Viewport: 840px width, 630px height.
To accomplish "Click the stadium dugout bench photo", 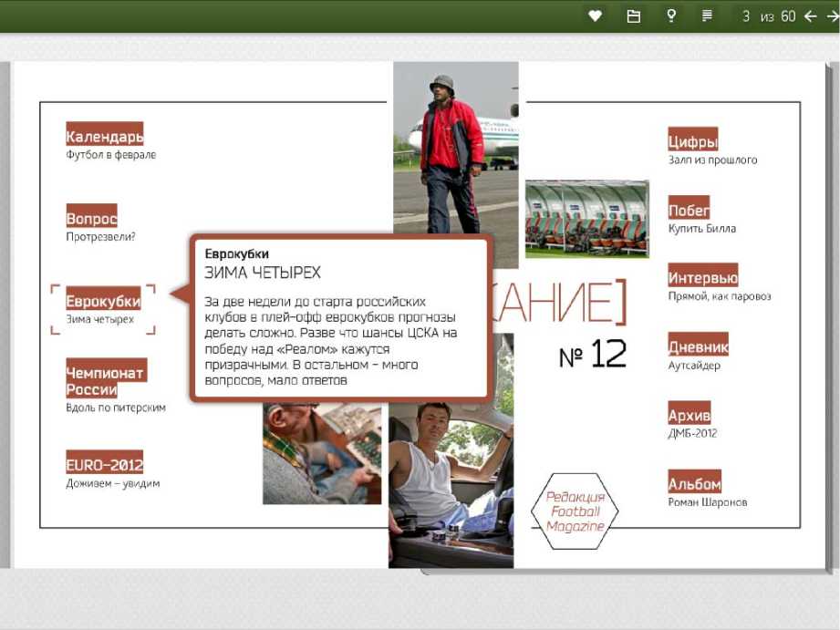I will coord(587,219).
